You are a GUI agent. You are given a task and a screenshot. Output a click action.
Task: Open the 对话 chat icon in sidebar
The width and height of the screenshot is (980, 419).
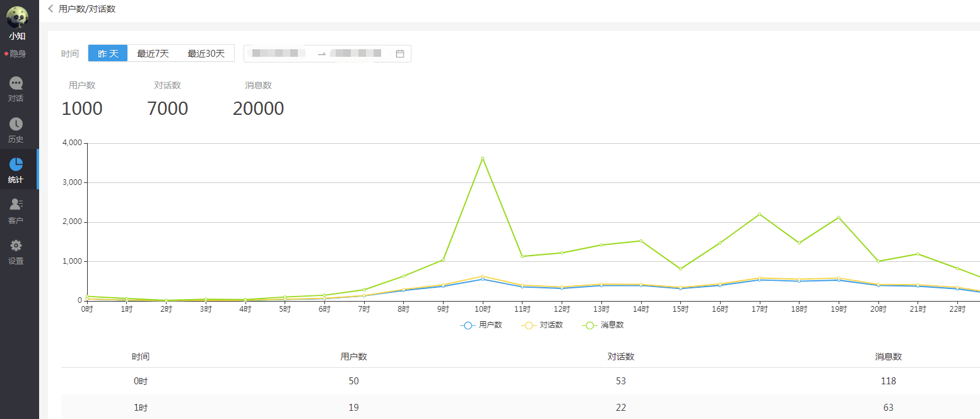tap(16, 83)
